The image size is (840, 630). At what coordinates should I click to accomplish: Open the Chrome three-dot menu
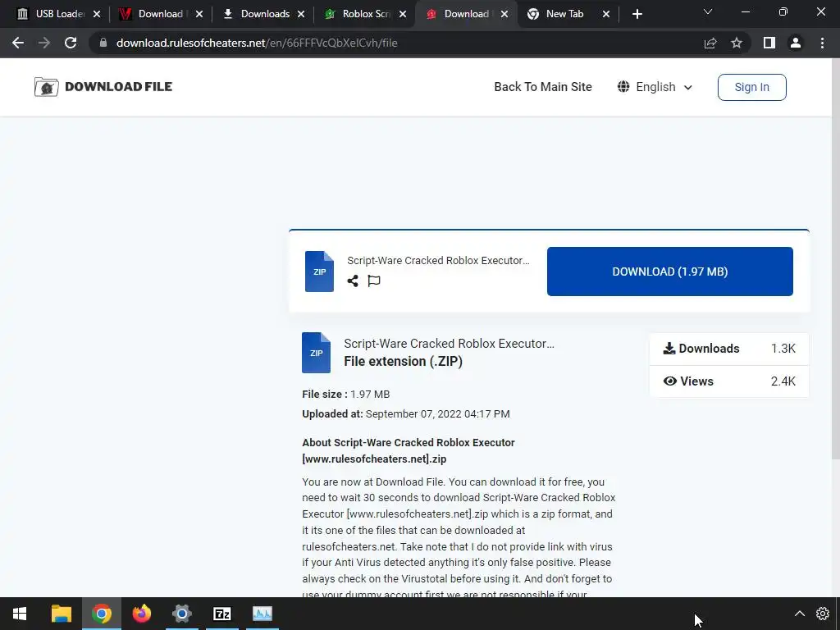pos(822,43)
